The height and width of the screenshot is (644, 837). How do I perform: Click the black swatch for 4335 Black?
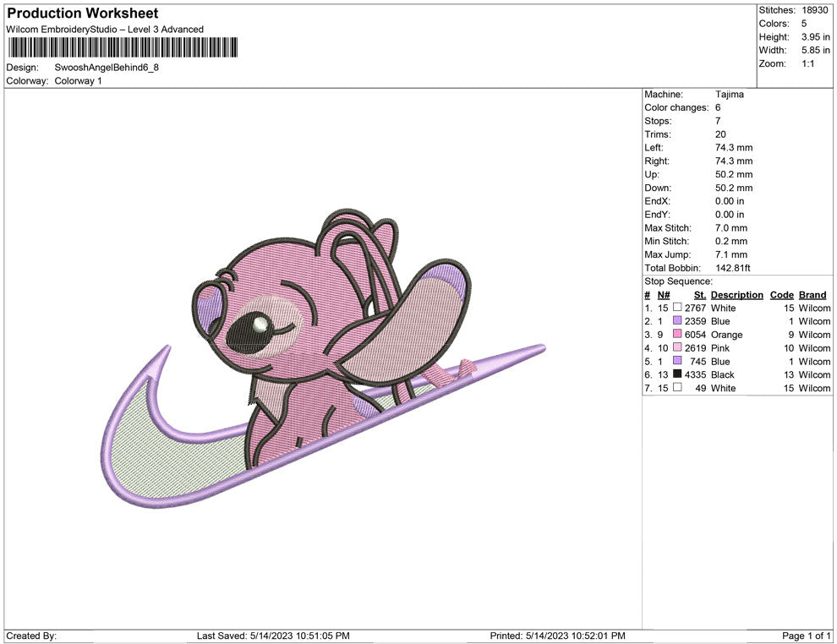[x=677, y=374]
